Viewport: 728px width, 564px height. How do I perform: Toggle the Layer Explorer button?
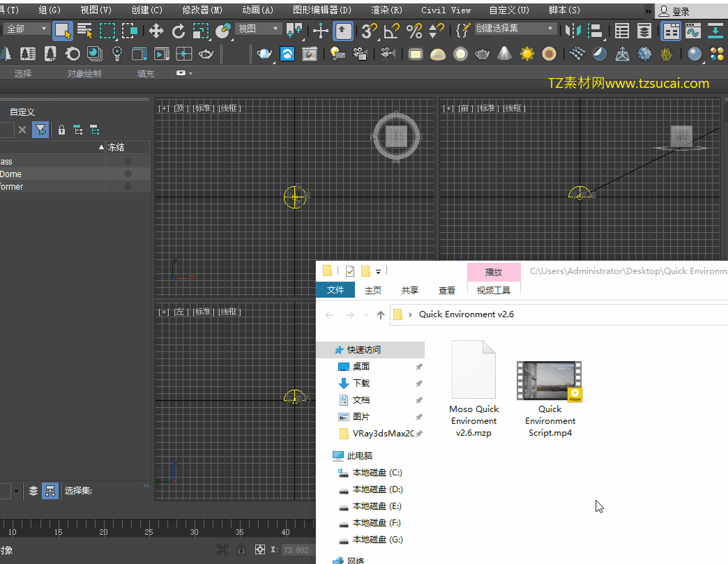(x=644, y=31)
